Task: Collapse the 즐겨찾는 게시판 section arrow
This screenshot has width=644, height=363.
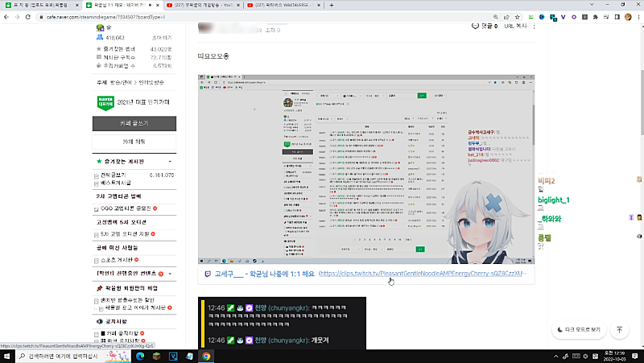Action: click(x=170, y=162)
